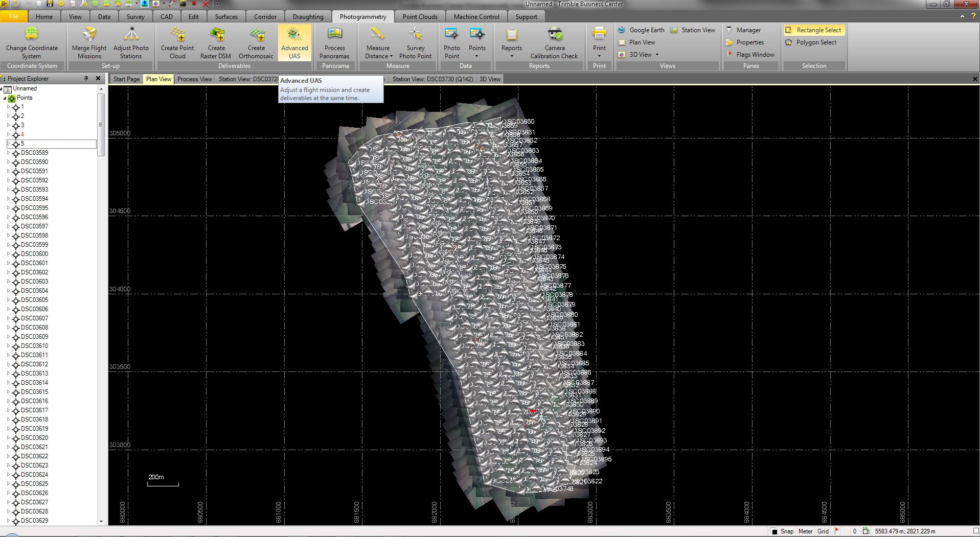Launch Create Point Cloud command
Image resolution: width=980 pixels, height=537 pixels.
coord(177,42)
